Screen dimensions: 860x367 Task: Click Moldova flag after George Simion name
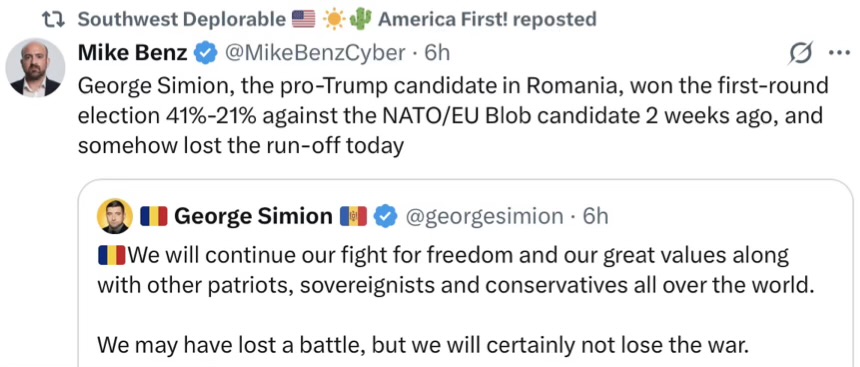354,217
